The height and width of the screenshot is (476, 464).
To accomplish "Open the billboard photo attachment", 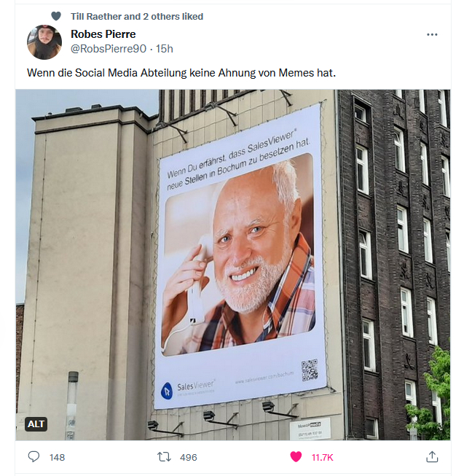I will (x=233, y=265).
